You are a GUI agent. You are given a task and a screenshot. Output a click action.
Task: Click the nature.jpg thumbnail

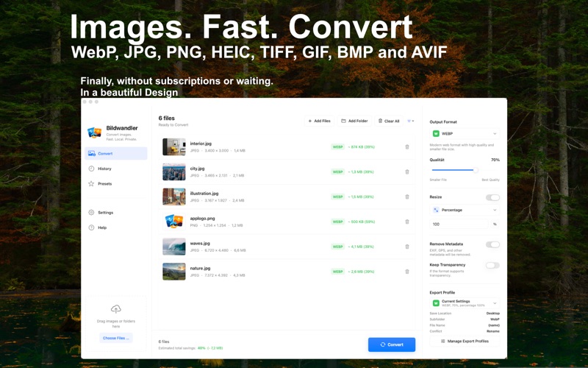point(174,272)
